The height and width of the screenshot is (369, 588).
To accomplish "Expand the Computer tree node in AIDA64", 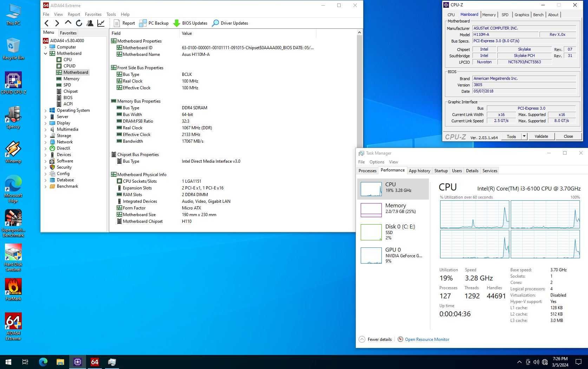I will click(x=45, y=47).
